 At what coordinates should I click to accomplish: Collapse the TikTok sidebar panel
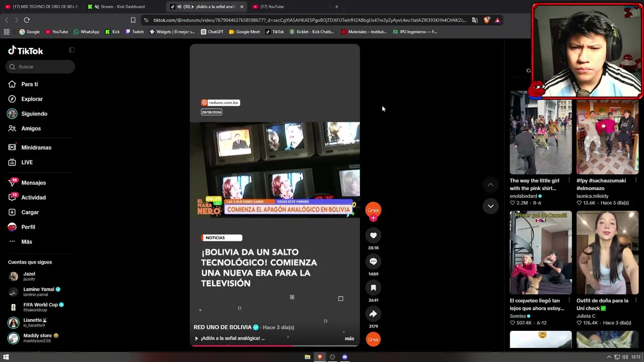pos(71,50)
